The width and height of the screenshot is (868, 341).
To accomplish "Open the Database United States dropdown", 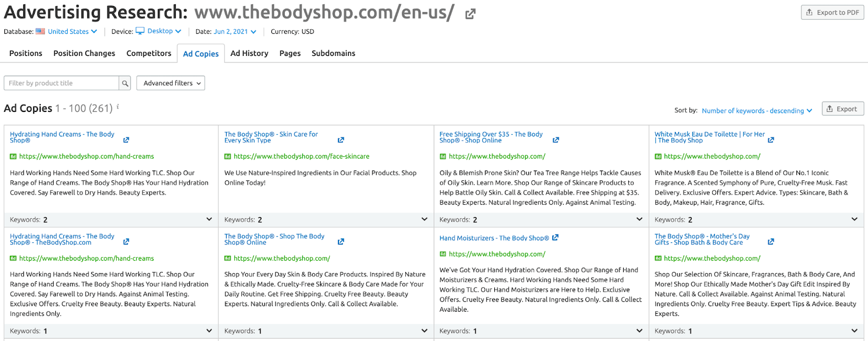I will coord(73,31).
